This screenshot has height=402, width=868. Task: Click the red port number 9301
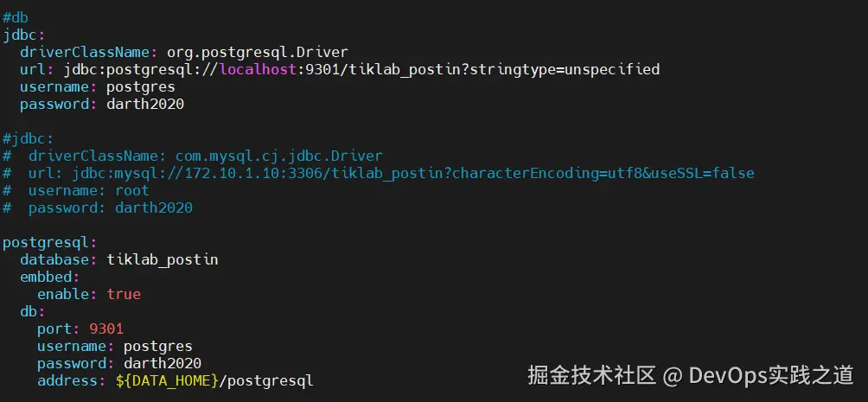105,329
